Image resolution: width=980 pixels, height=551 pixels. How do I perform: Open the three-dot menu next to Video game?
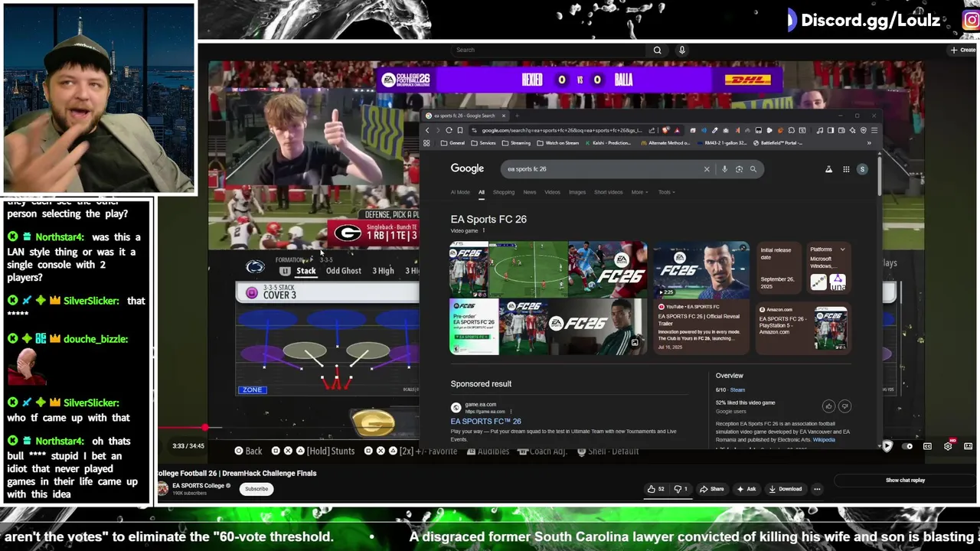tap(483, 230)
